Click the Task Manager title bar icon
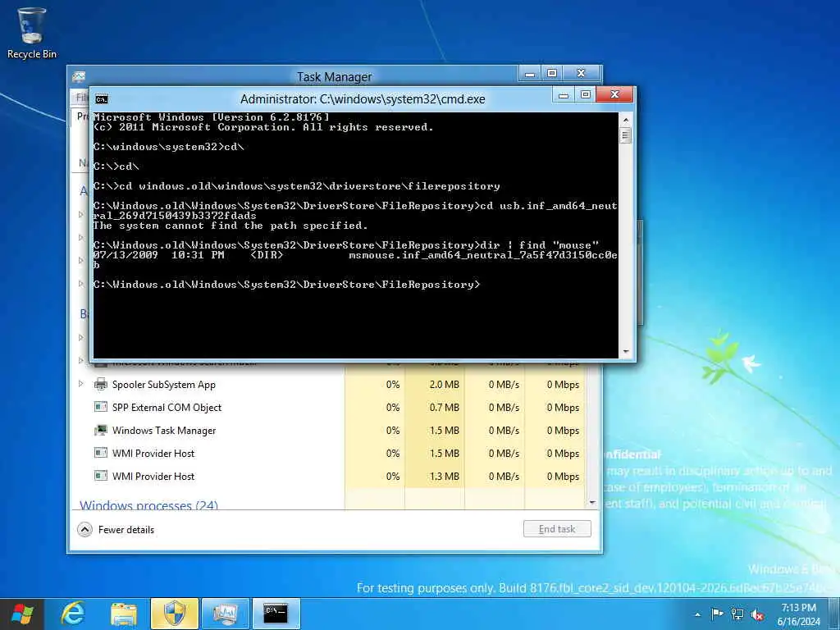 click(x=79, y=76)
